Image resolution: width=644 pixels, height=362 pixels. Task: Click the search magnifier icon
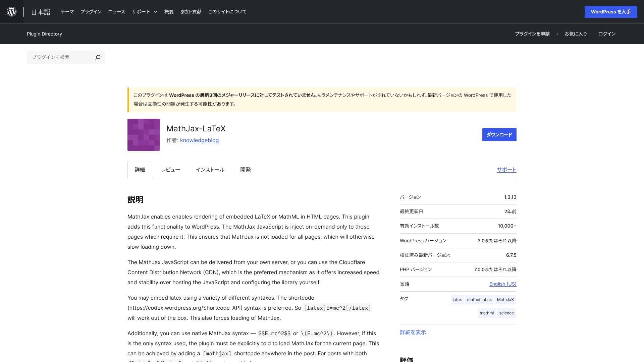[x=98, y=57]
